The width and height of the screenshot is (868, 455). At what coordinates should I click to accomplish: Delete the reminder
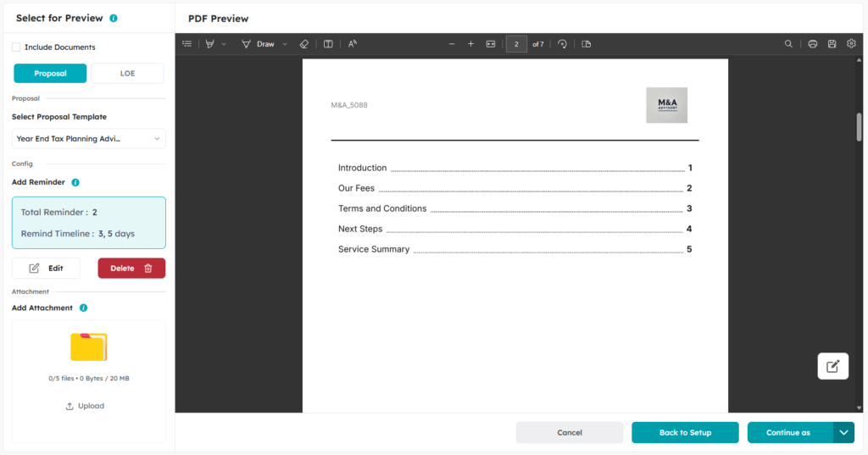[131, 268]
